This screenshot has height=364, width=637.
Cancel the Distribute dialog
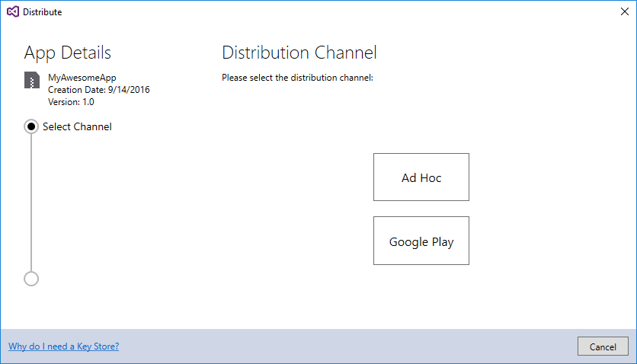tap(603, 346)
